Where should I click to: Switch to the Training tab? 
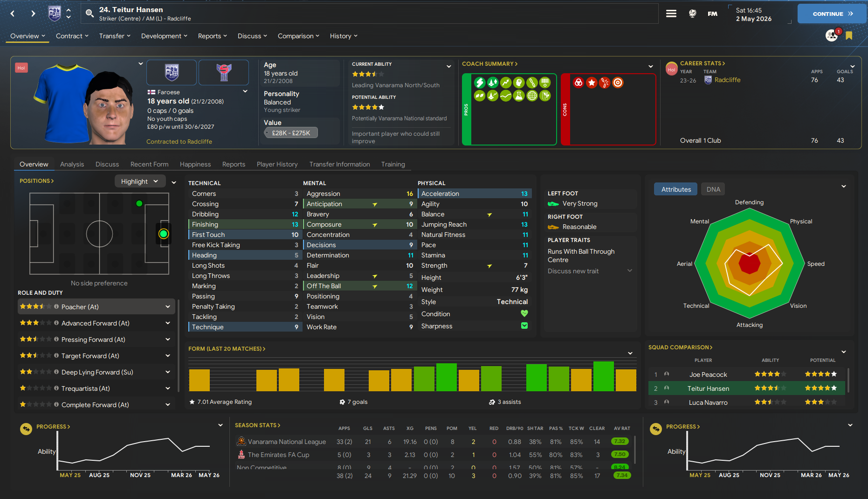393,164
